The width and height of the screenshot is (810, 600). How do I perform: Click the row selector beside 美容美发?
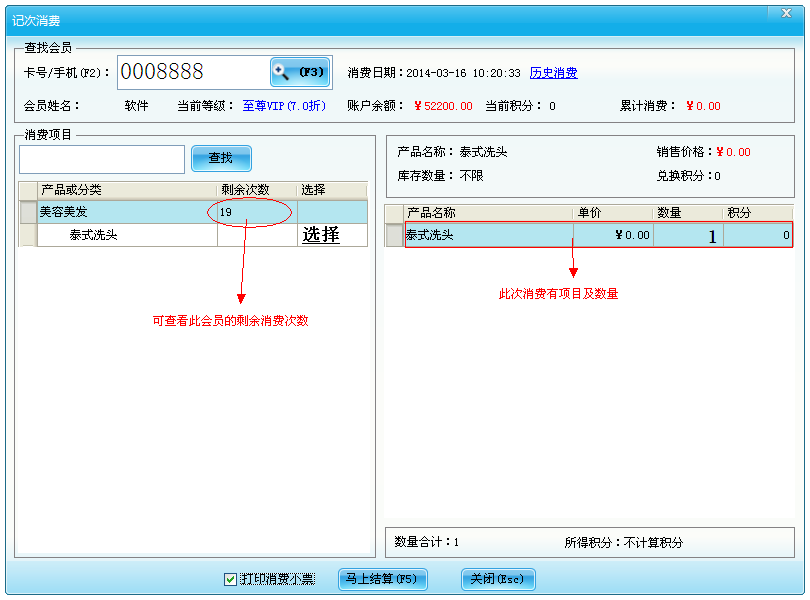coord(28,212)
